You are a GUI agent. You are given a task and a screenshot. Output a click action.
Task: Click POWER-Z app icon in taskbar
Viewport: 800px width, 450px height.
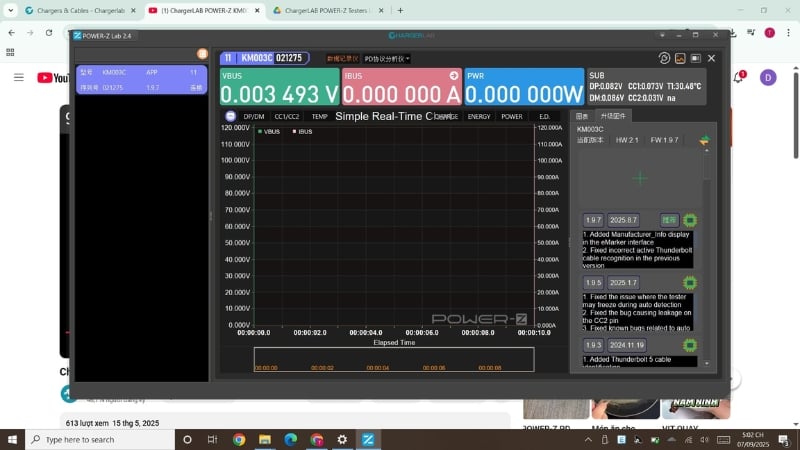[x=368, y=439]
